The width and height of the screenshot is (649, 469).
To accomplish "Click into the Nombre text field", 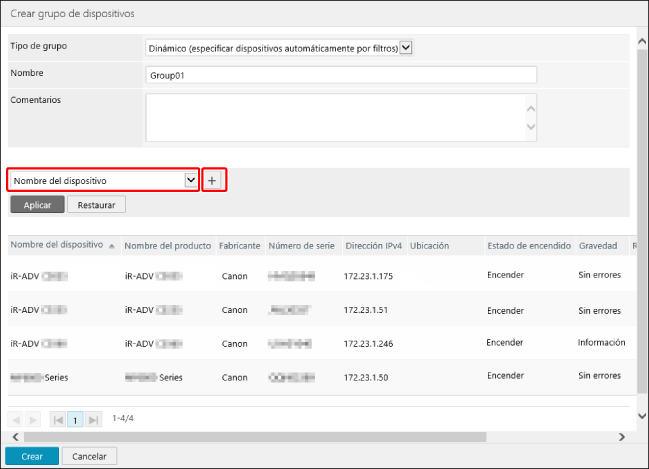I will (x=341, y=75).
